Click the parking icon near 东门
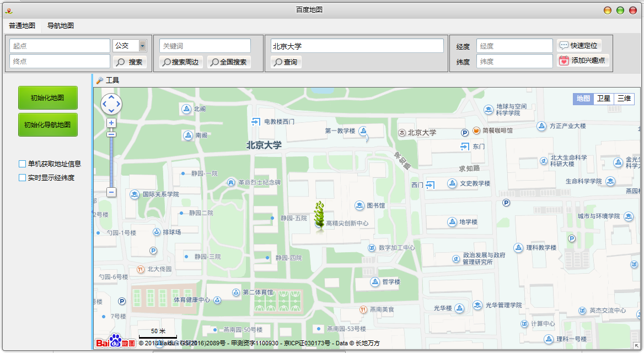Screen dimensions: 644x353 coord(464,133)
